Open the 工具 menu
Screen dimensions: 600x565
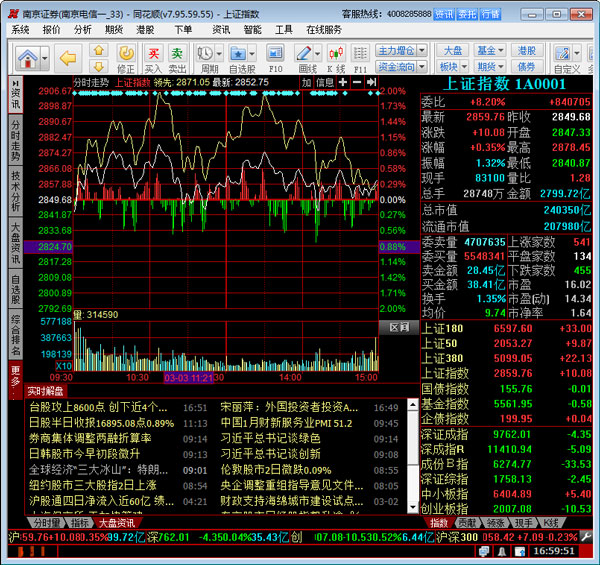tap(284, 30)
